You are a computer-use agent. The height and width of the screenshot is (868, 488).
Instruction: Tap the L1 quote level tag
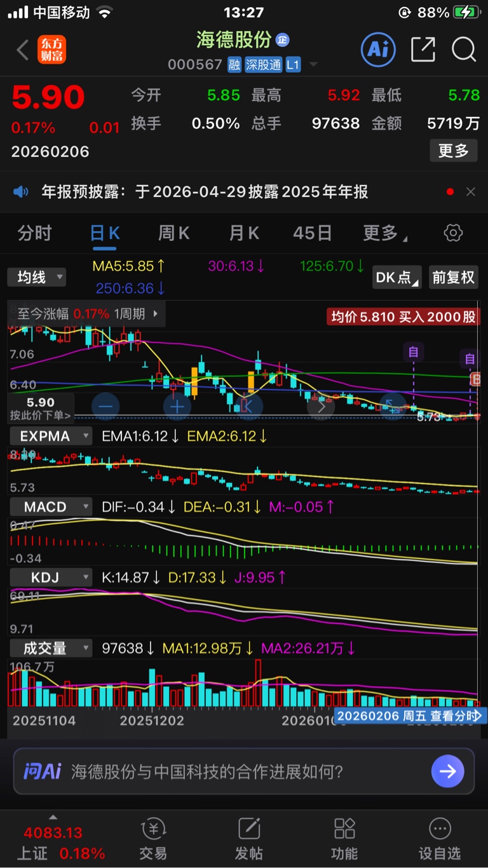(x=292, y=65)
